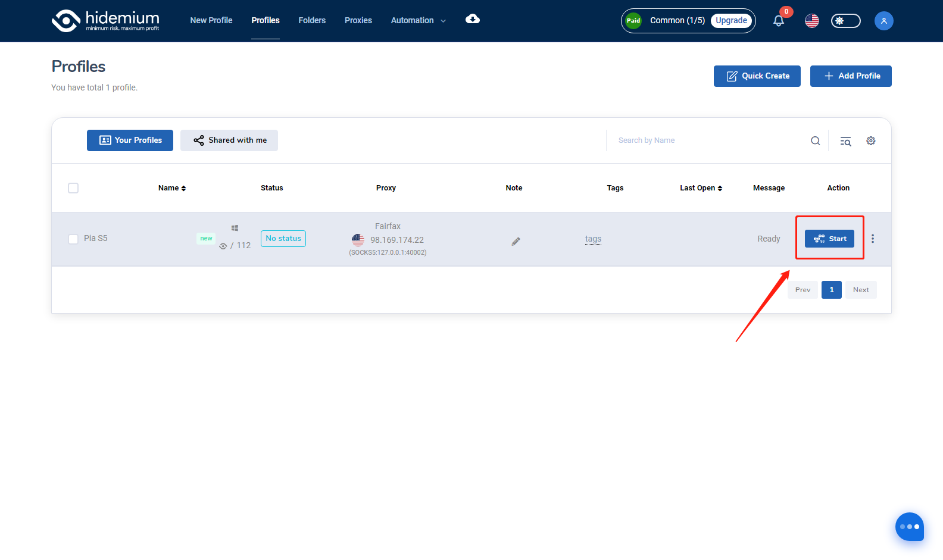This screenshot has height=560, width=943.
Task: Click the cloud download icon in navbar
Action: [x=472, y=19]
